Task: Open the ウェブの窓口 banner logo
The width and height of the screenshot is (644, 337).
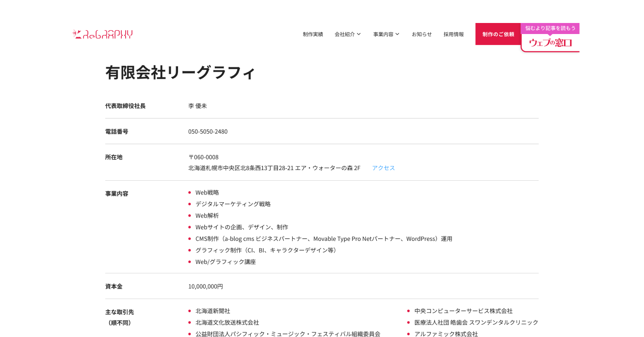Action: 550,43
